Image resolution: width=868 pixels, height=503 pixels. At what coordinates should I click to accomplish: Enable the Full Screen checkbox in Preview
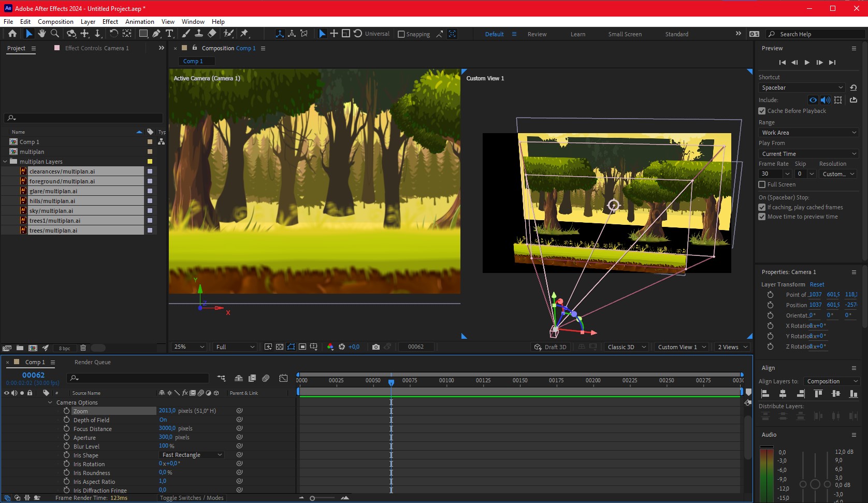coord(762,184)
